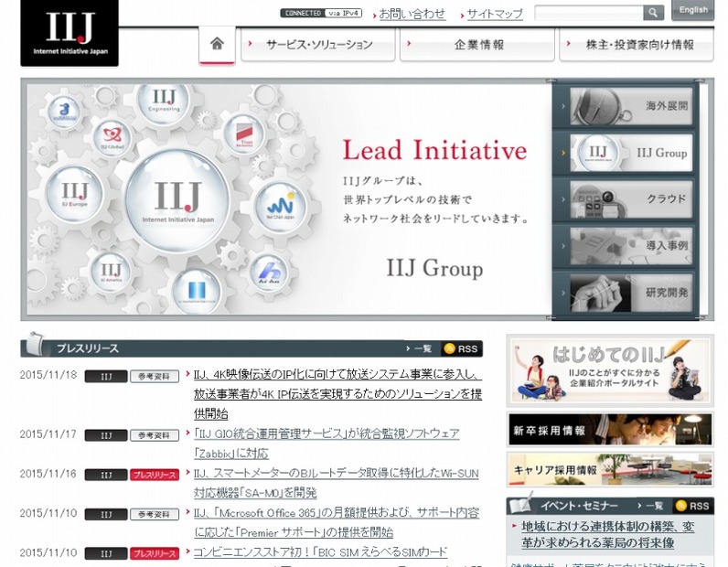Click the event seminar RSS icon
This screenshot has width=728, height=567.
(693, 506)
